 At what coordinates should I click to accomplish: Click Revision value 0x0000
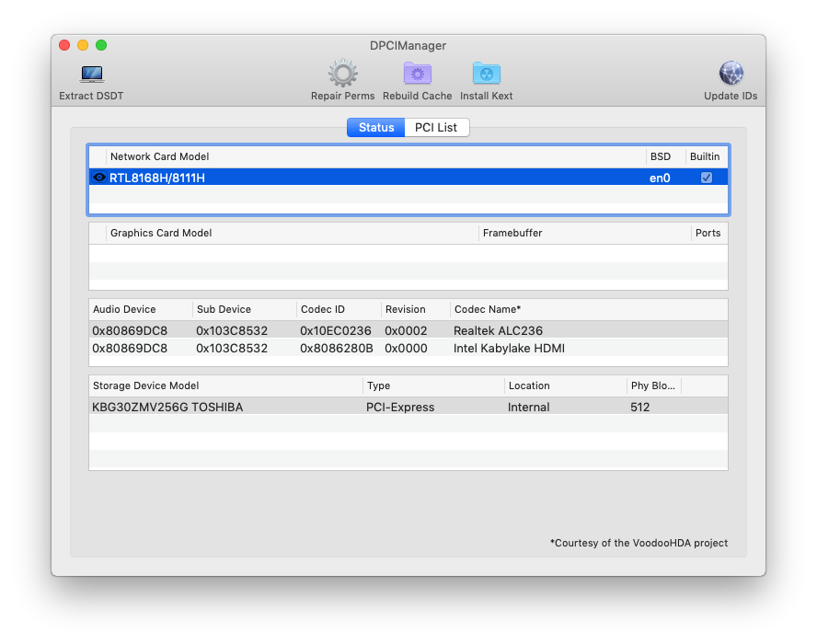click(x=406, y=348)
